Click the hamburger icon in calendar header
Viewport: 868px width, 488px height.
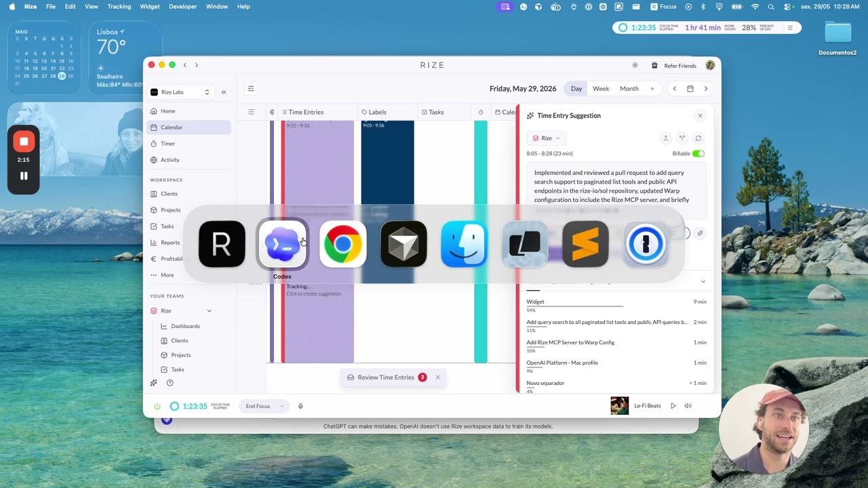251,112
